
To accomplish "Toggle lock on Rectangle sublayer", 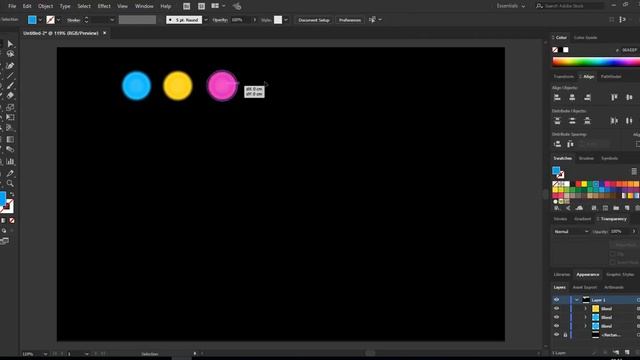I will [565, 335].
